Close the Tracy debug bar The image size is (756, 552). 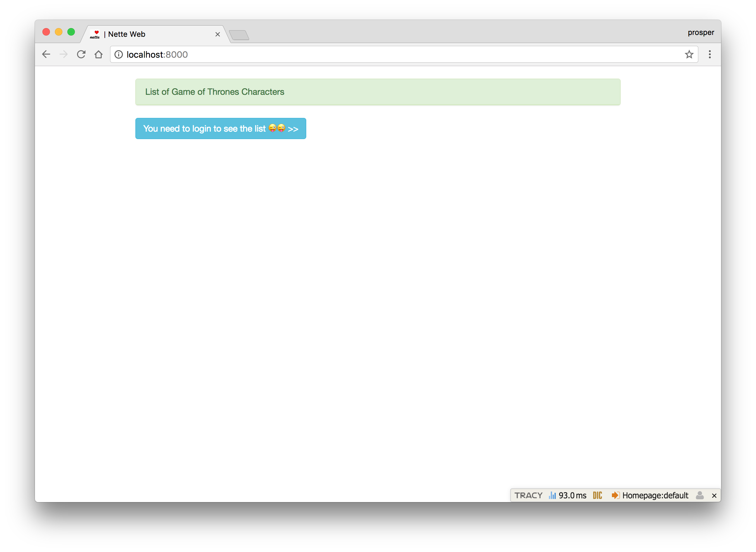[x=714, y=496]
